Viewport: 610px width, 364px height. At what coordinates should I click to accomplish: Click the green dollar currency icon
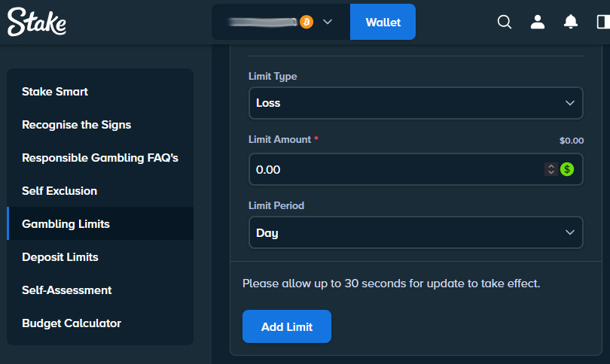tap(567, 170)
